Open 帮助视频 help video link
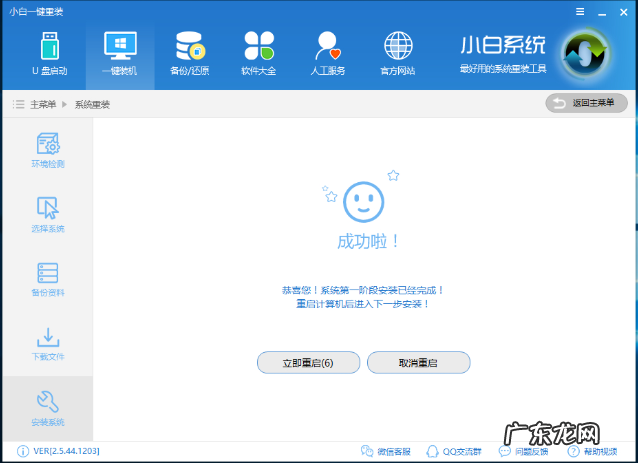This screenshot has height=463, width=638. coord(592,451)
